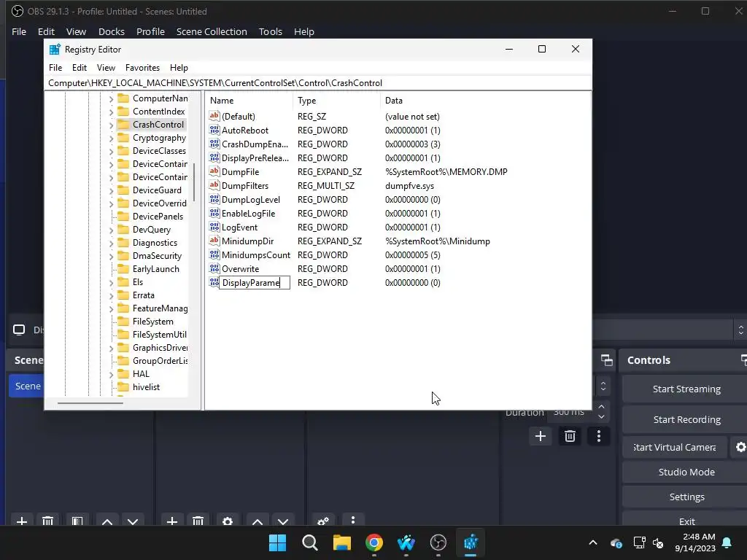The image size is (747, 560).
Task: Add a scene transition with plus icon
Action: click(x=541, y=436)
